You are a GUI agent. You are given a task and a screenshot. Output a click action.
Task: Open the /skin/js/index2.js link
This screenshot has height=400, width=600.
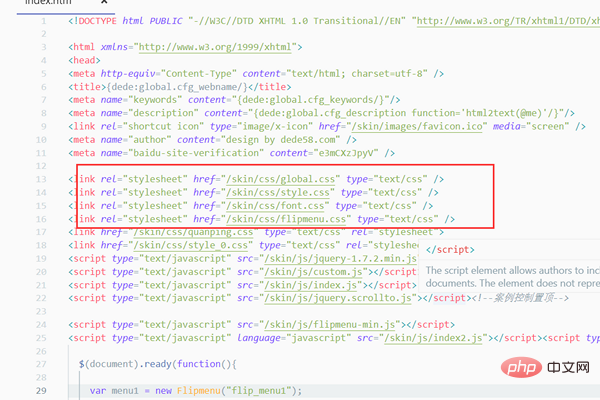click(x=434, y=338)
